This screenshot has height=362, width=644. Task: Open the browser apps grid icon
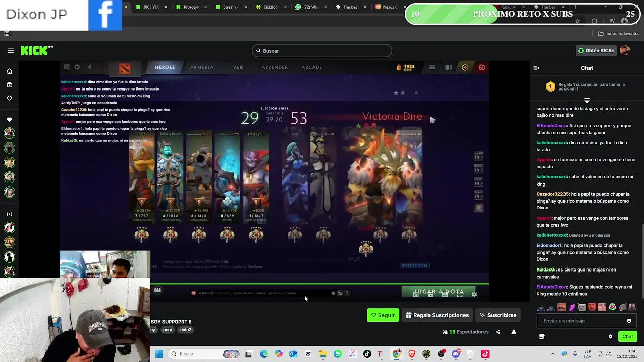point(7,33)
